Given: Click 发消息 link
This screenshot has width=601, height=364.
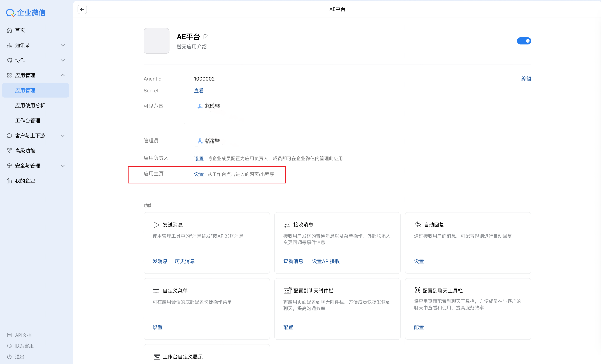Looking at the screenshot, I should pos(160,261).
